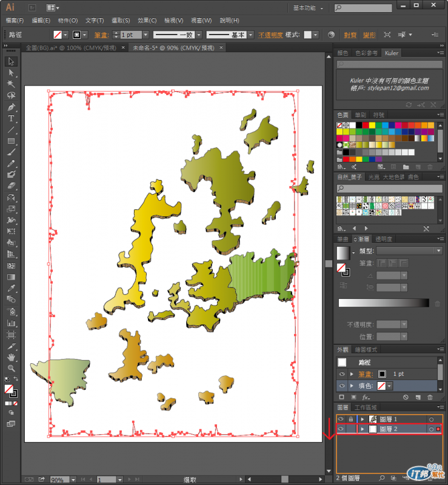The image size is (448, 485).
Task: Swap fill and stroke arrows in toolbox
Action: (x=16, y=379)
